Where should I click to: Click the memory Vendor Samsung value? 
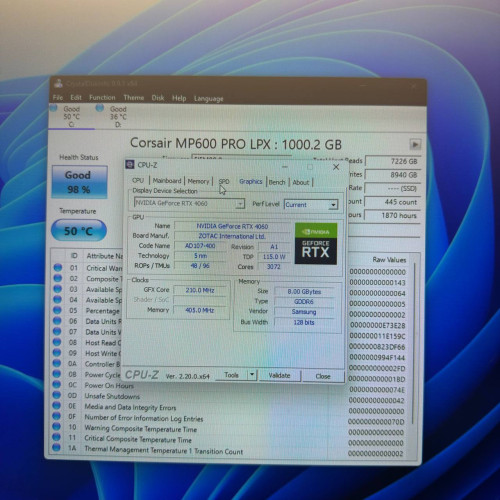(x=304, y=312)
